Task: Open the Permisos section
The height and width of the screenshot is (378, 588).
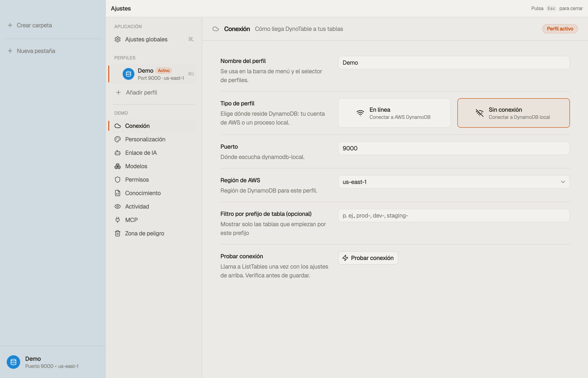Action: tap(153, 180)
